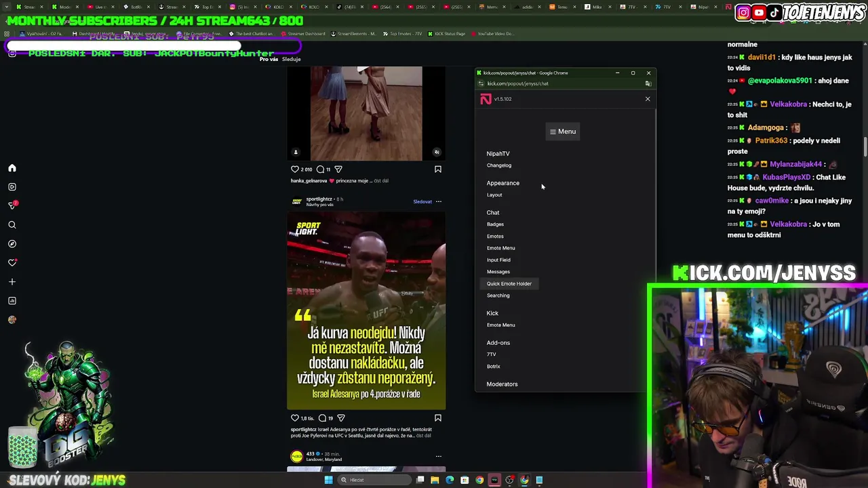Click NipahTV logo in settings header
Image resolution: width=868 pixels, height=488 pixels.
point(486,99)
